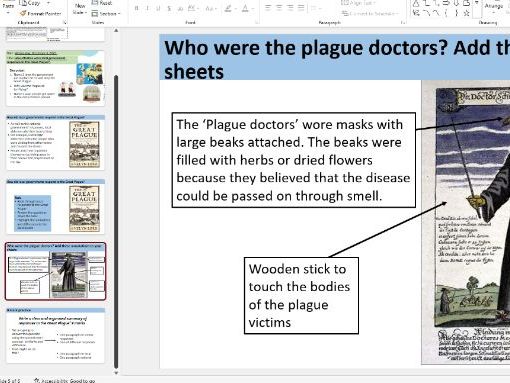Select the elbow connector shape
Image resolution: width=510 pixels, height=383 pixels.
426,3
